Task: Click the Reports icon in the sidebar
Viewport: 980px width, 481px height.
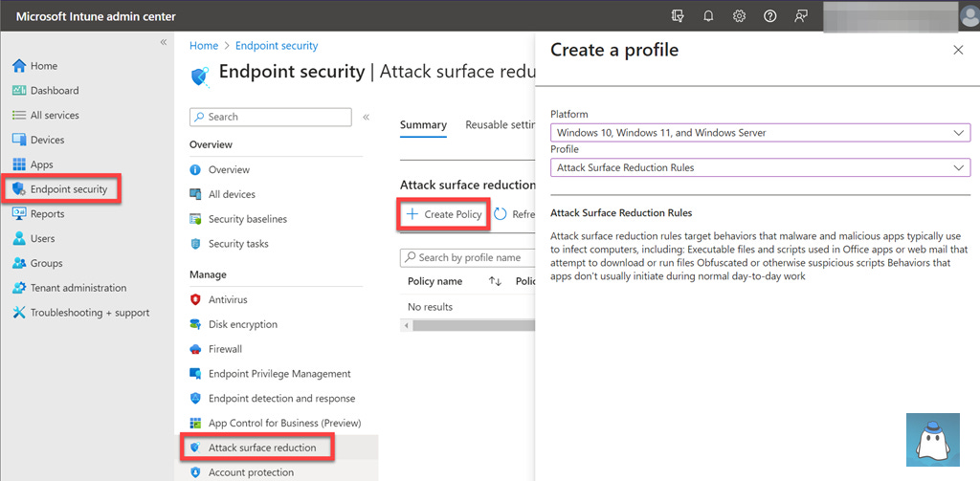Action: 19,213
